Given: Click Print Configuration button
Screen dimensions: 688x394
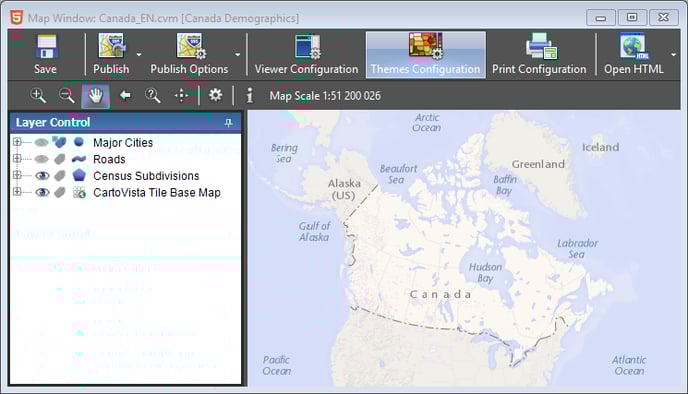Looking at the screenshot, I should (x=539, y=55).
